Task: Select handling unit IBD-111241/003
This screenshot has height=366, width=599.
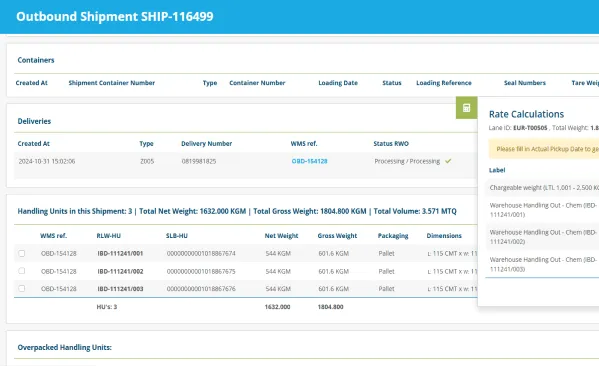Action: pos(120,289)
